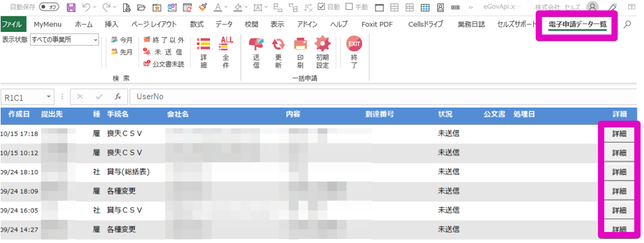The width and height of the screenshot is (644, 243).
Task: Click the contact card icon in toolbar
Action: coord(440,7)
